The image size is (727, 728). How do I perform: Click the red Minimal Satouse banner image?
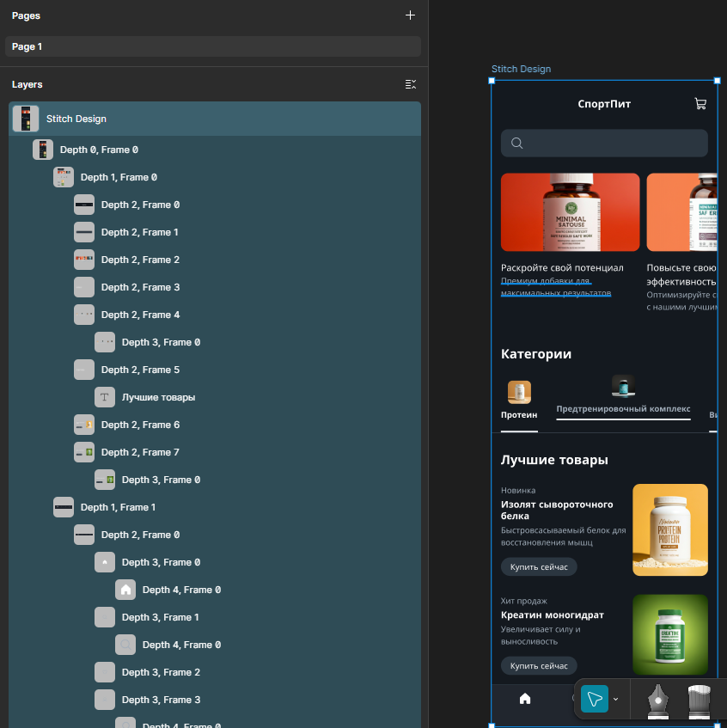click(x=570, y=212)
